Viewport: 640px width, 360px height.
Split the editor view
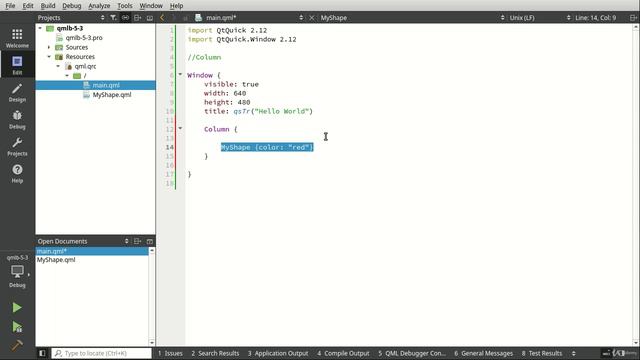[x=633, y=18]
